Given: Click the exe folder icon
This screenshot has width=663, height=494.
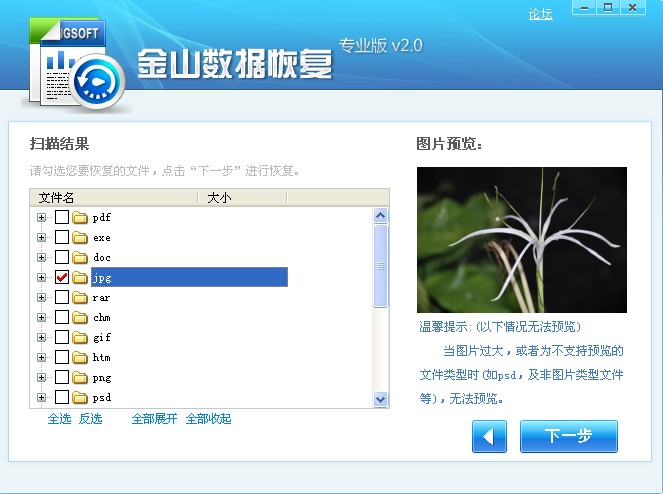Looking at the screenshot, I should pyautogui.click(x=79, y=238).
